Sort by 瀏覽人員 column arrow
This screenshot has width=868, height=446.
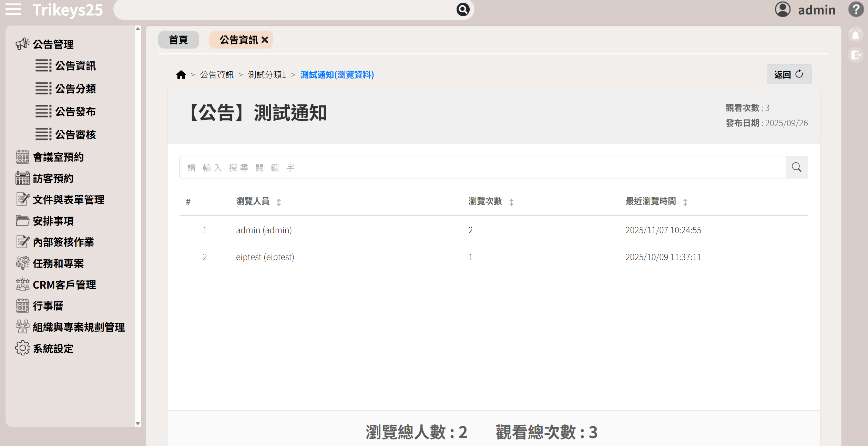[279, 202]
